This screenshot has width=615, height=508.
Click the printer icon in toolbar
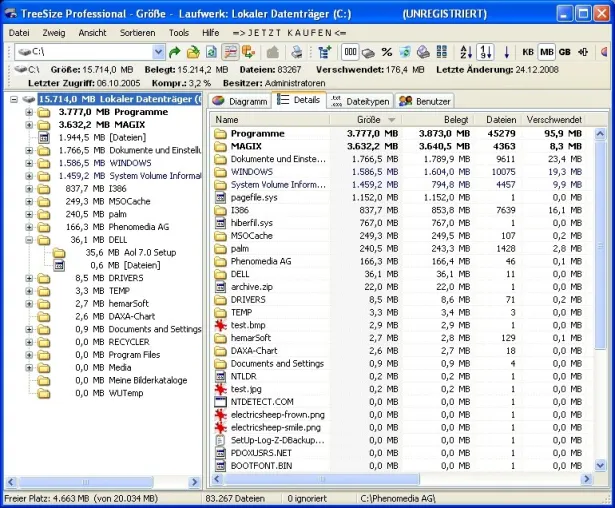(x=297, y=52)
